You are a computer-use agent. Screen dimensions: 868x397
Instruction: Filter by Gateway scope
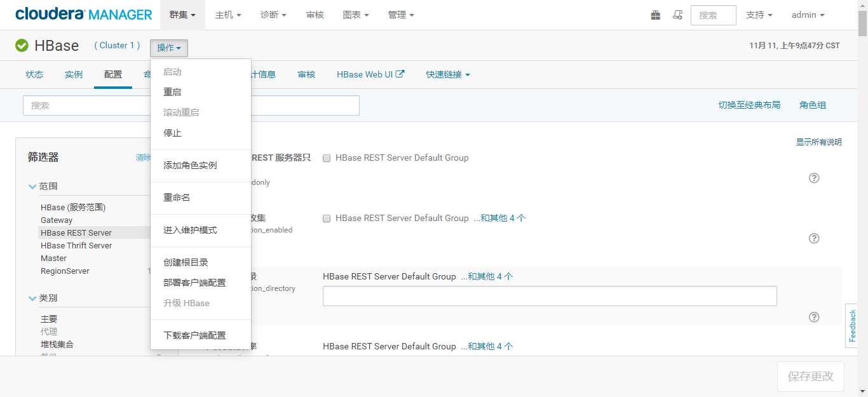pos(57,220)
